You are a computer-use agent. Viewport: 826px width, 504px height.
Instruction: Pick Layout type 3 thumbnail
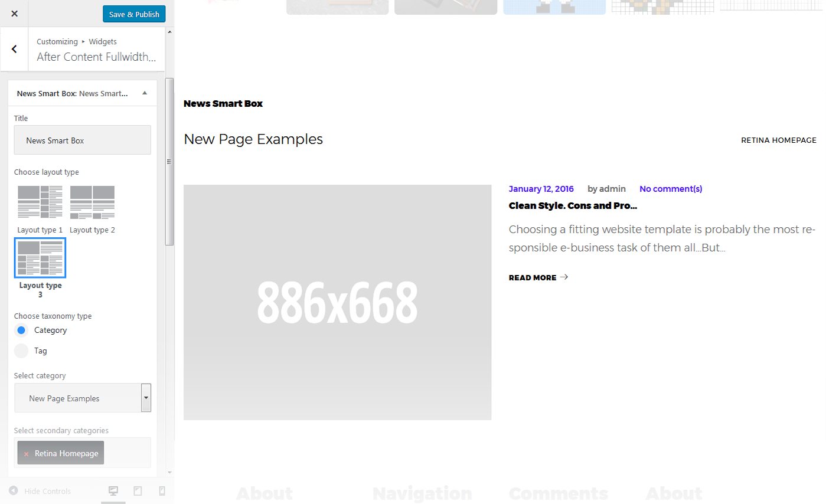40,258
